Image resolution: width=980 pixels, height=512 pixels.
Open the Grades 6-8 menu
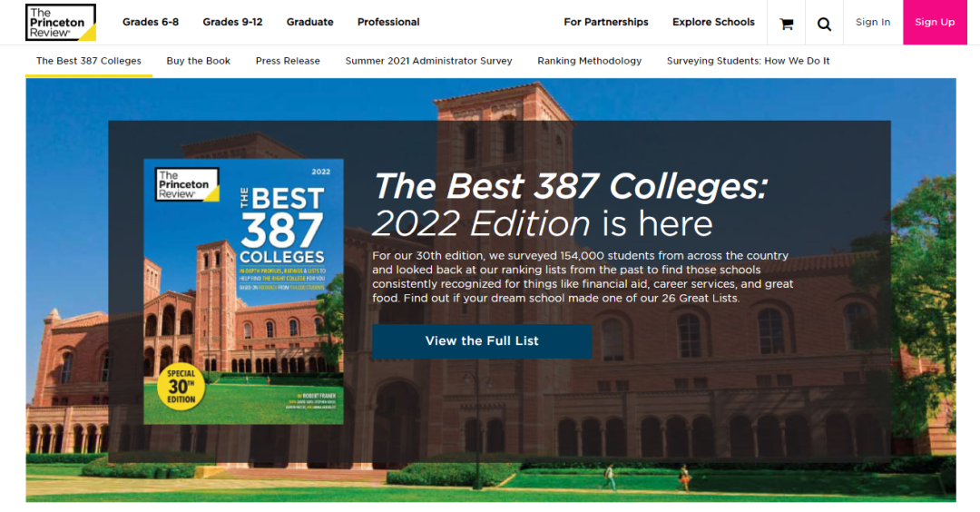[151, 22]
